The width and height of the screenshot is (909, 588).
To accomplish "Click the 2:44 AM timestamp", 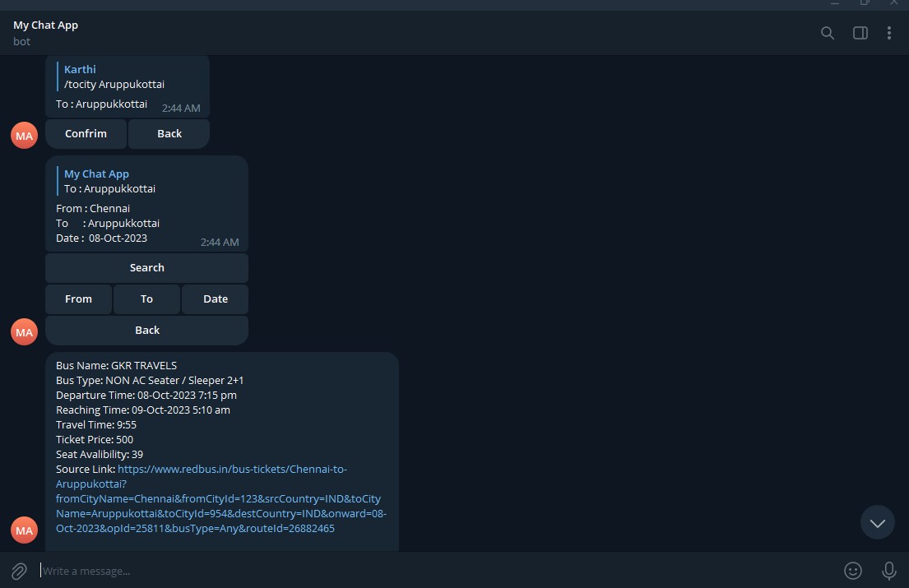I will 181,108.
